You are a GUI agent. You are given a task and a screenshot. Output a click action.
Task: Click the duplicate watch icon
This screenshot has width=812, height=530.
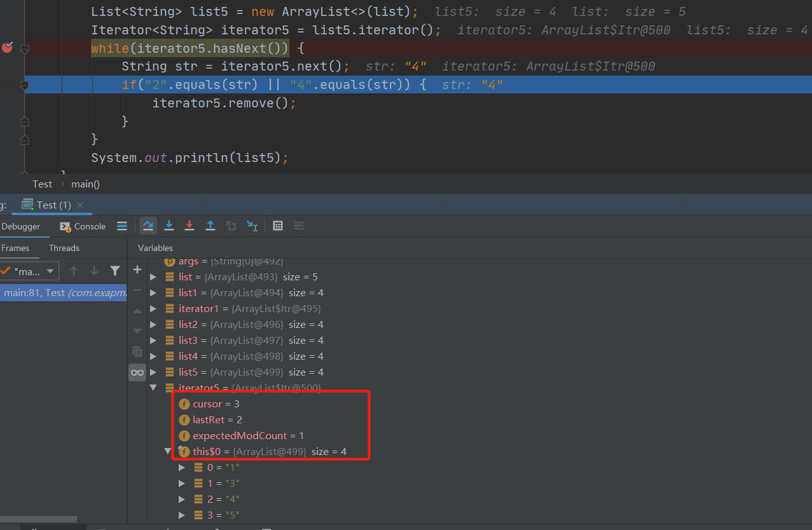point(137,351)
